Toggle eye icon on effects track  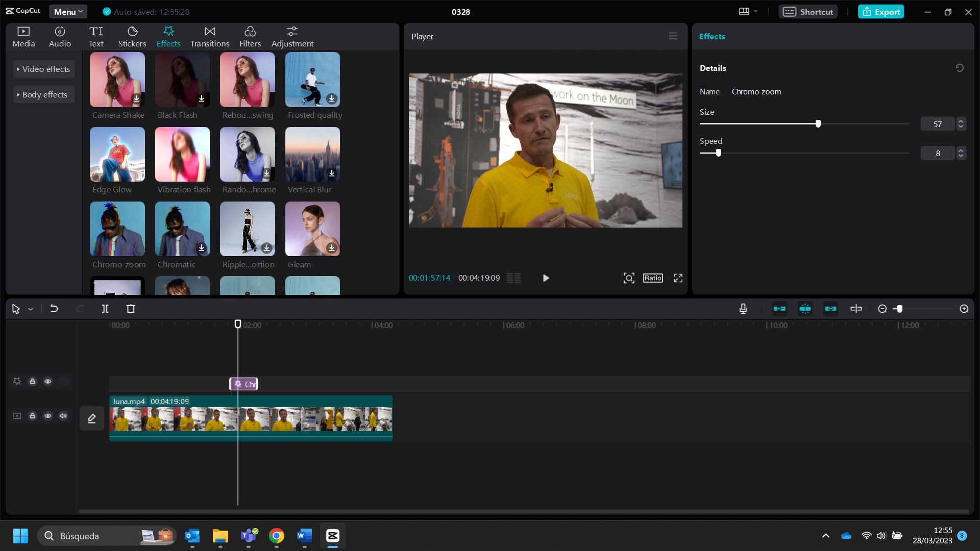click(48, 382)
